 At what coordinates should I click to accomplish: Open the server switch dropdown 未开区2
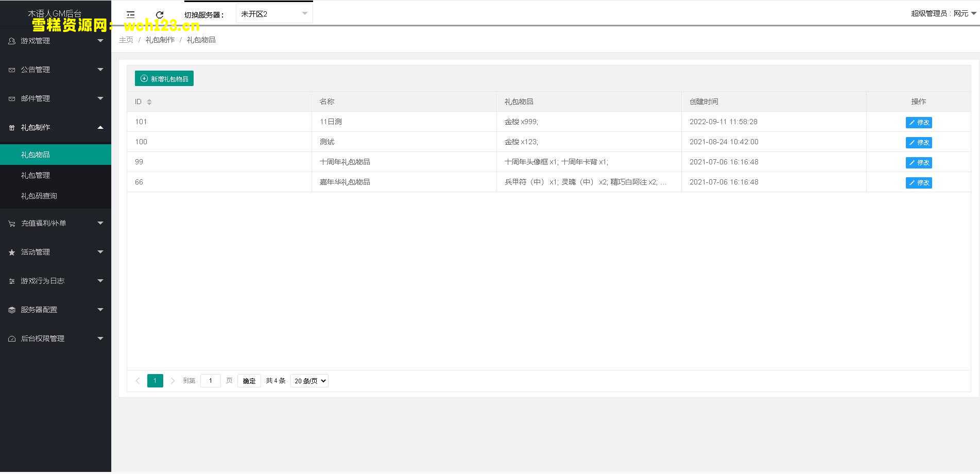(274, 14)
